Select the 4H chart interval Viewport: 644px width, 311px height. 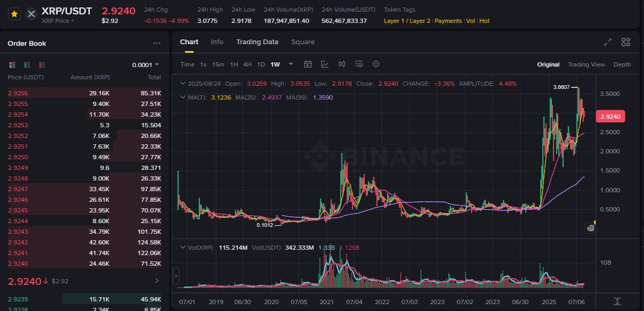pos(247,64)
